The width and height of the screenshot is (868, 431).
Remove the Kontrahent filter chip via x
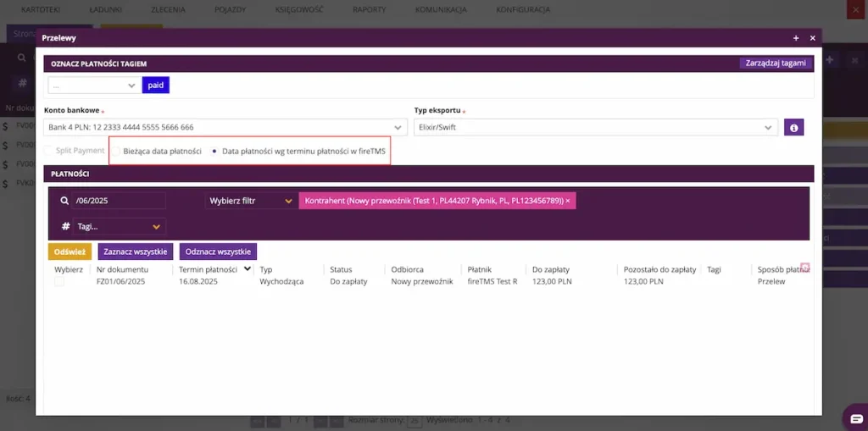click(567, 201)
